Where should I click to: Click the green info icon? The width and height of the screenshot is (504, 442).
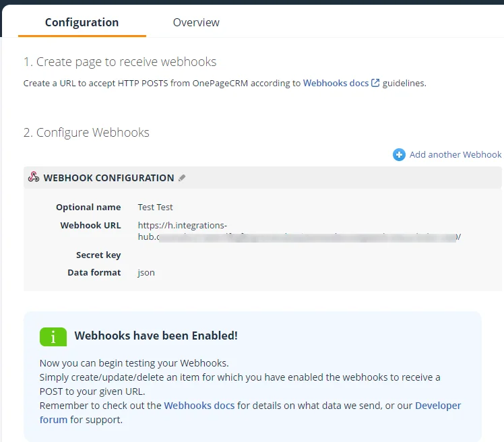point(53,337)
